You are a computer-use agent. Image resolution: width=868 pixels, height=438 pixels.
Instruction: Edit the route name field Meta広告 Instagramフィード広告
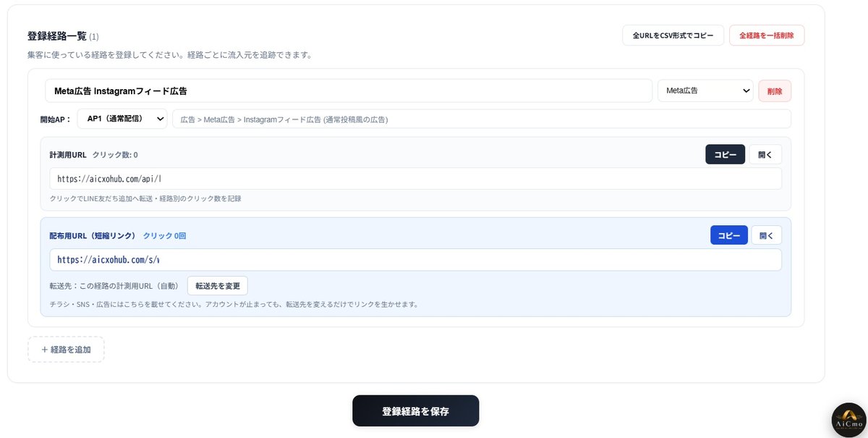click(349, 91)
